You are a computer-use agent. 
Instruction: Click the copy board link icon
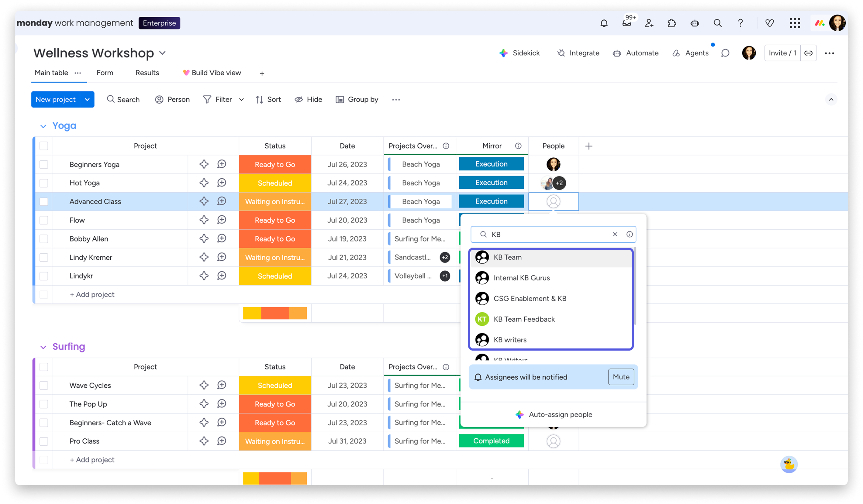click(808, 53)
